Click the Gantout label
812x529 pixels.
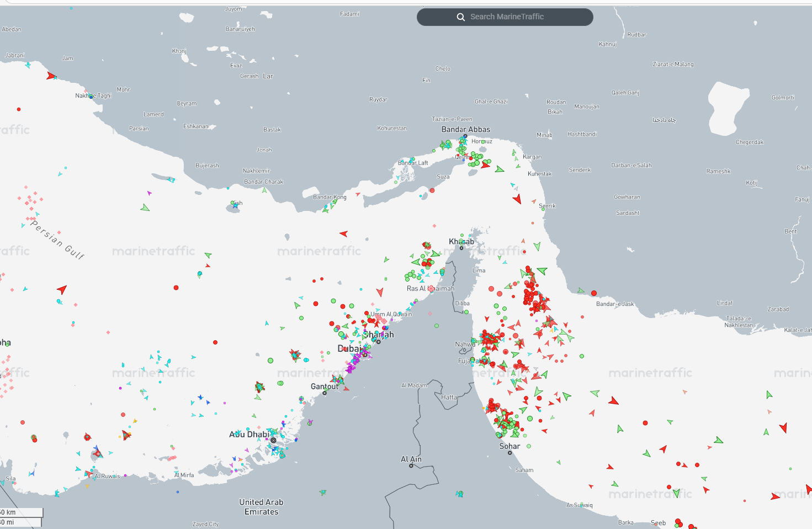[x=325, y=387]
